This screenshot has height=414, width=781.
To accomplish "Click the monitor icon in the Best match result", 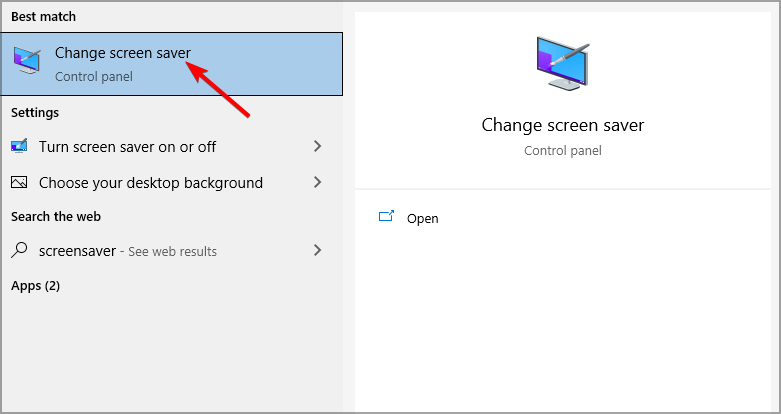I will [27, 60].
